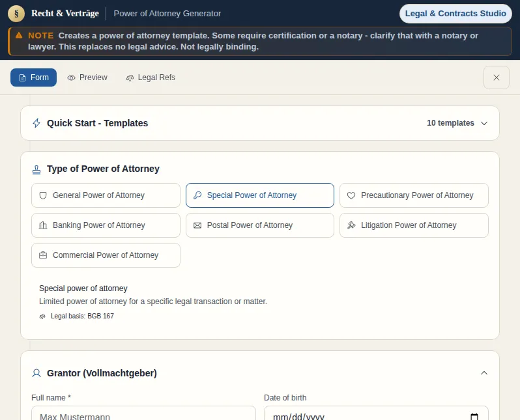This screenshot has height=420, width=520.
Task: Collapse the Grantor section chevron
Action: coord(484,373)
